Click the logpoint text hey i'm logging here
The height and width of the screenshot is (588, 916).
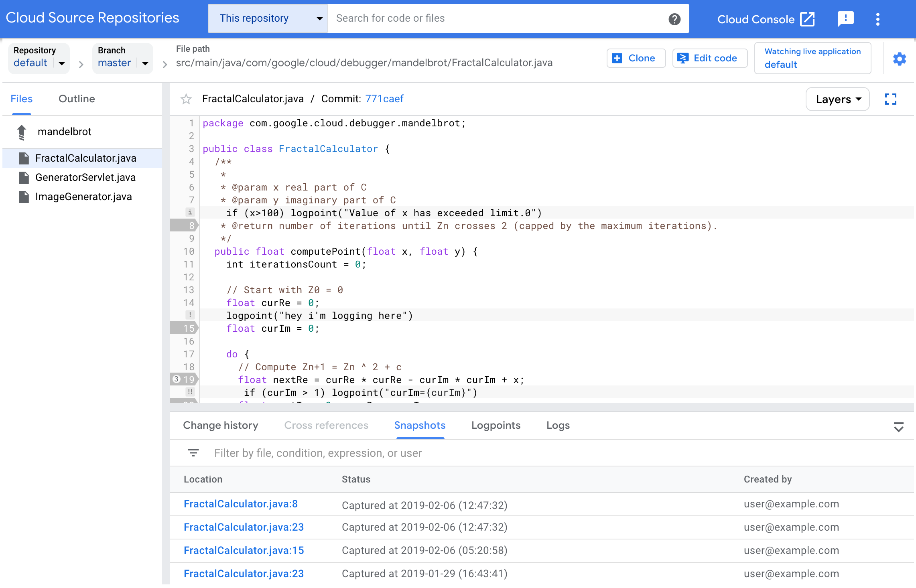(320, 316)
